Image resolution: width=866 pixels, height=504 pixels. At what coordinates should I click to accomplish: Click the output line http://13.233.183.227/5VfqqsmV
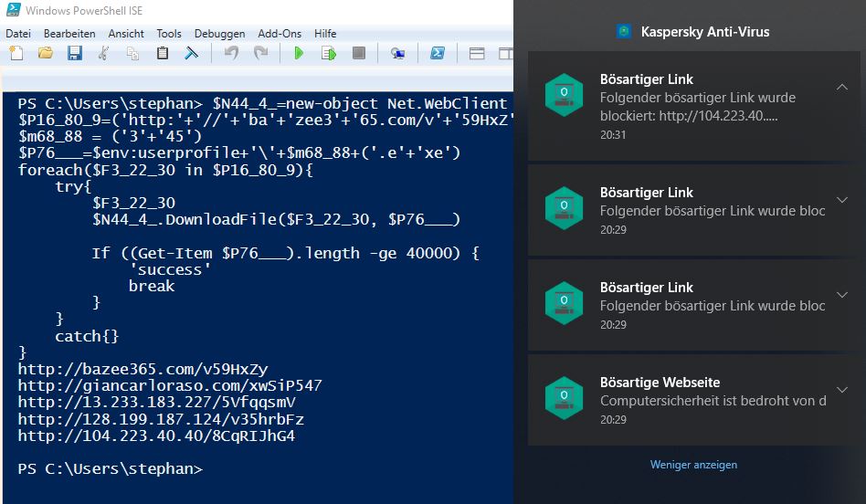pyautogui.click(x=156, y=403)
